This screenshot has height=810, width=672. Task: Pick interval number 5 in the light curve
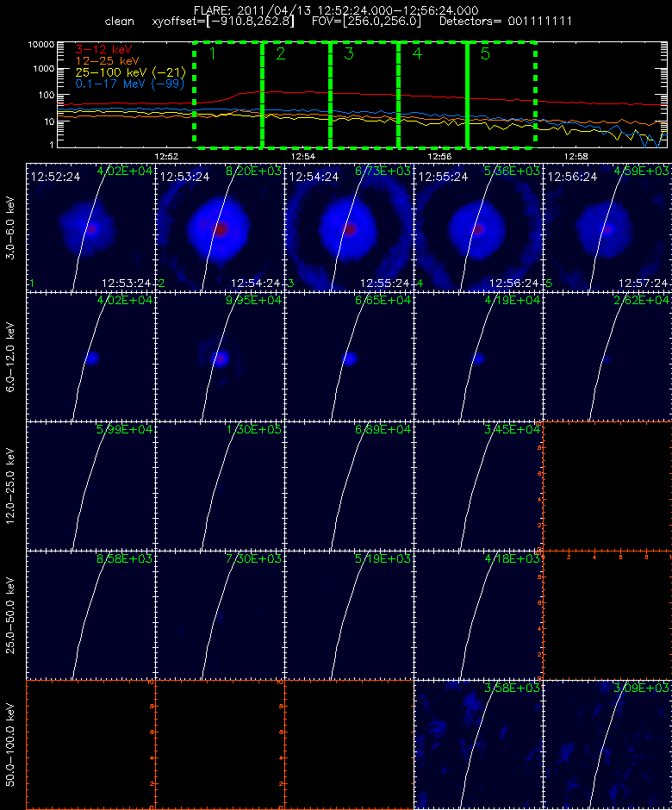(x=485, y=53)
